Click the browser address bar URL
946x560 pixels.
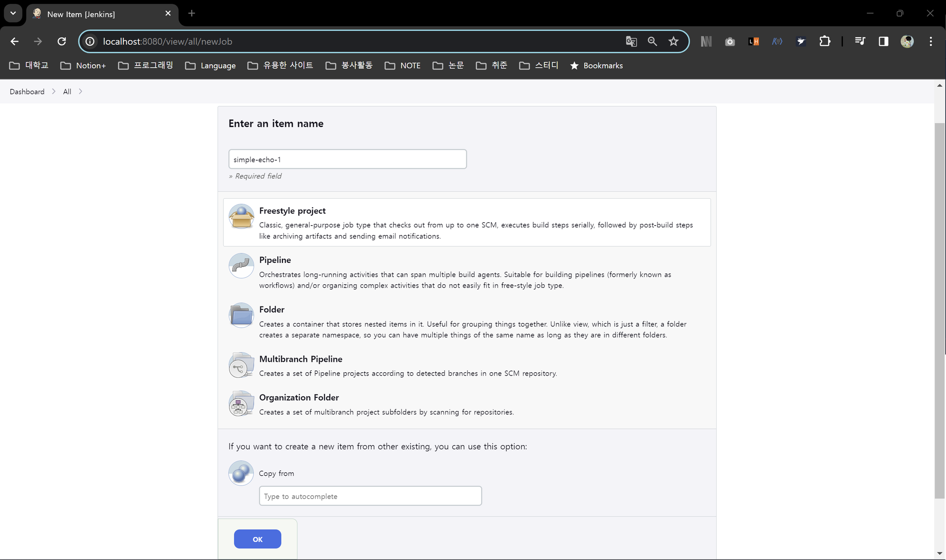167,42
